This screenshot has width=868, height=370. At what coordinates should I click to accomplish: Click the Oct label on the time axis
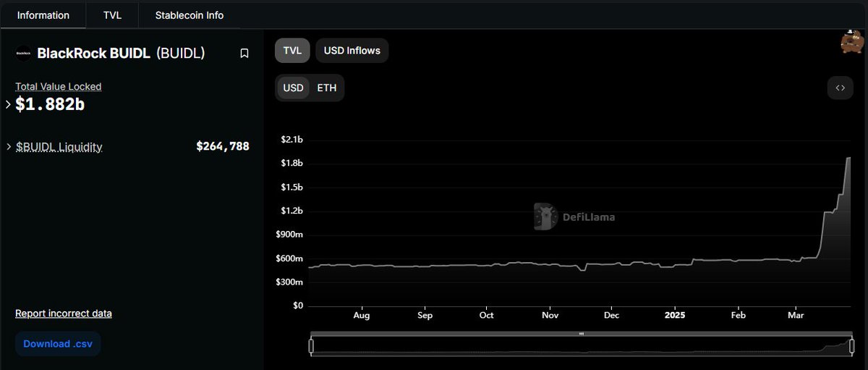click(x=486, y=315)
